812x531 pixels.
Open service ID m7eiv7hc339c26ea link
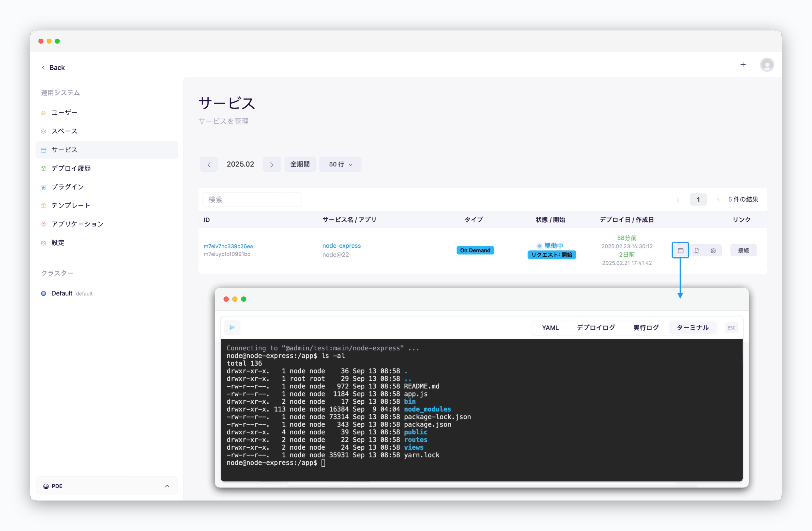tap(228, 246)
